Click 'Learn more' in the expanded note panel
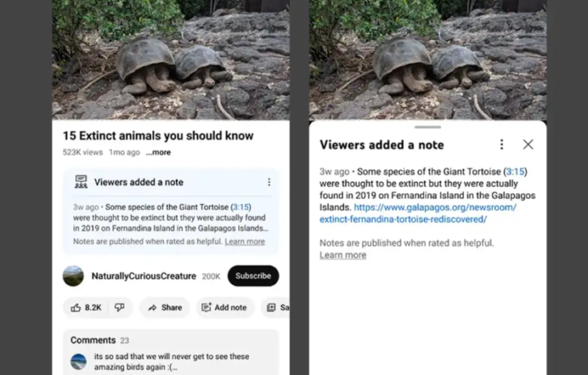Screen dimensions: 588x375 click(343, 255)
